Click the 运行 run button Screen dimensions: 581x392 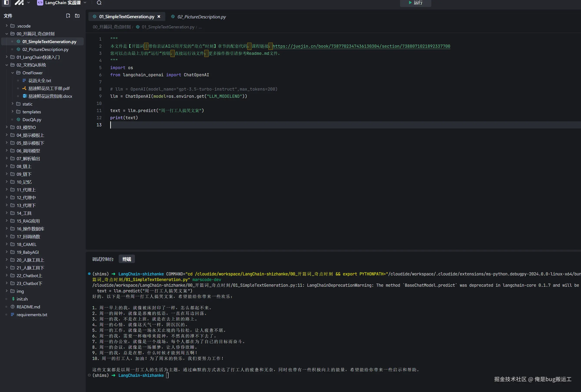tap(415, 3)
